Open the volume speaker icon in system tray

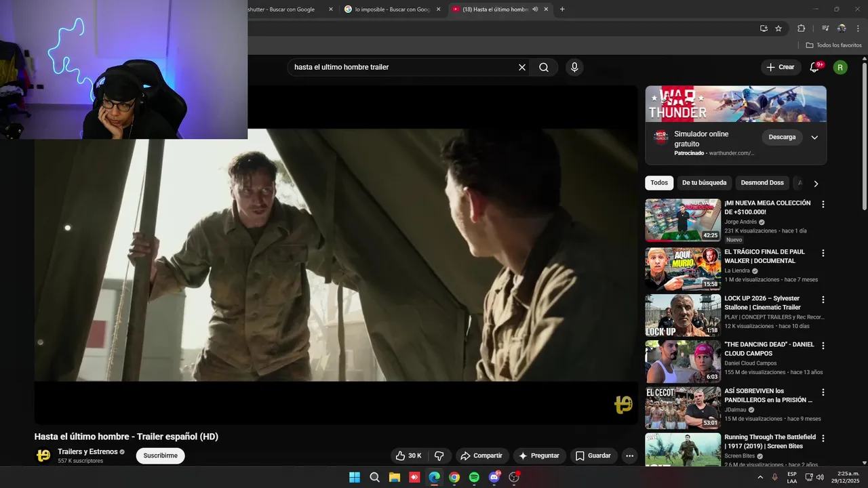tap(820, 477)
